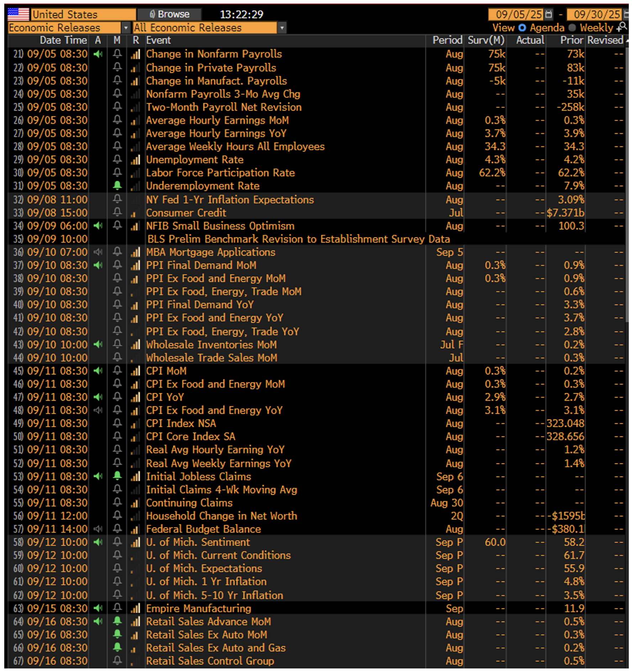Select the Agenda view radio button
Viewport: 632px width, 672px height.
(522, 27)
